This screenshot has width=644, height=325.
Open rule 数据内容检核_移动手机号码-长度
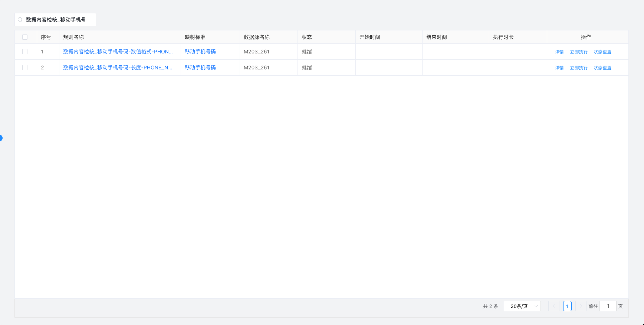pyautogui.click(x=117, y=68)
